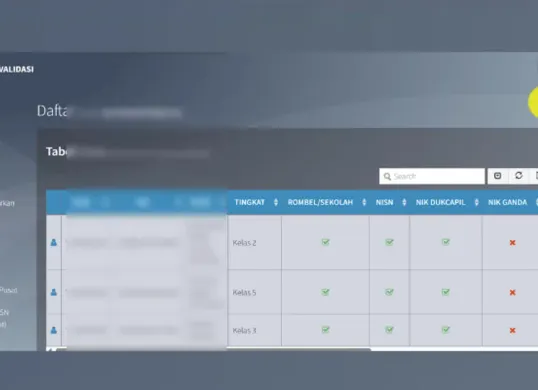Click into the Search input field
This screenshot has width=538, height=390.
pos(432,176)
